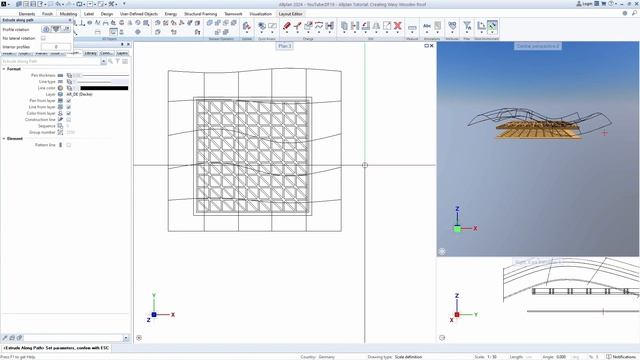Open the Line type selector
640x360 pixels.
click(x=101, y=82)
